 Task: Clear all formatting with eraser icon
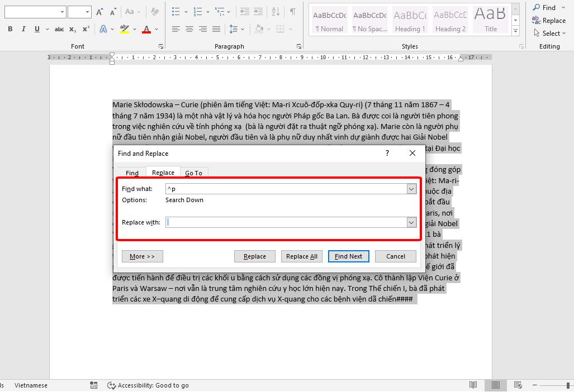point(155,12)
